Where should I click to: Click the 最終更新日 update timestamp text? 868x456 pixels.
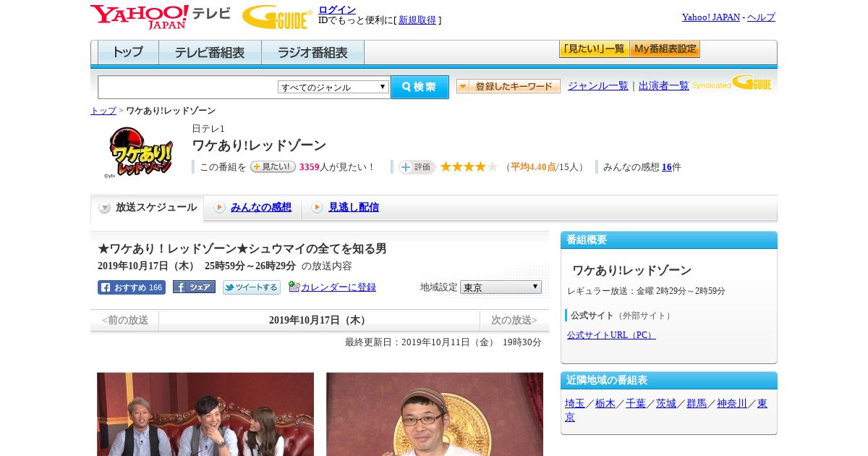pyautogui.click(x=443, y=342)
